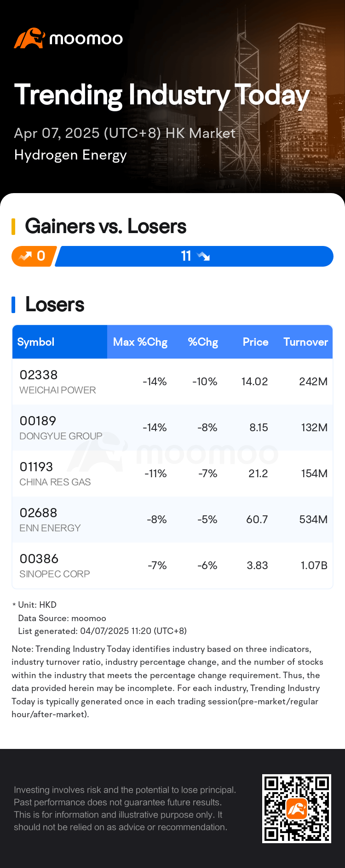Click the losers down-arrow icon
345x868 pixels.
[203, 256]
